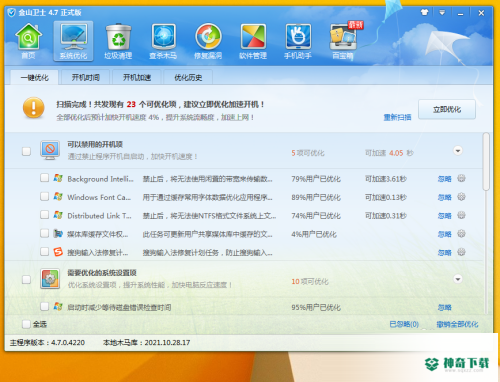Click the text 79%用户已优化
The height and width of the screenshot is (382, 500).
tap(316, 179)
